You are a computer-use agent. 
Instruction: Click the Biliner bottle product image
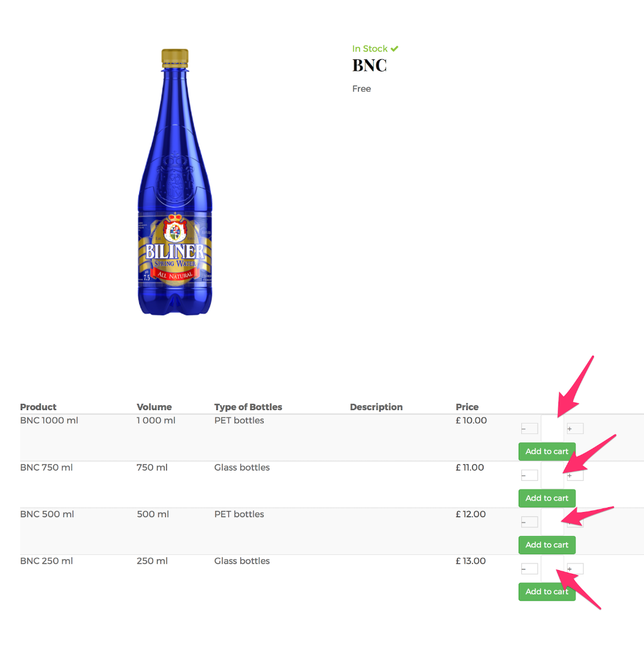tap(175, 182)
